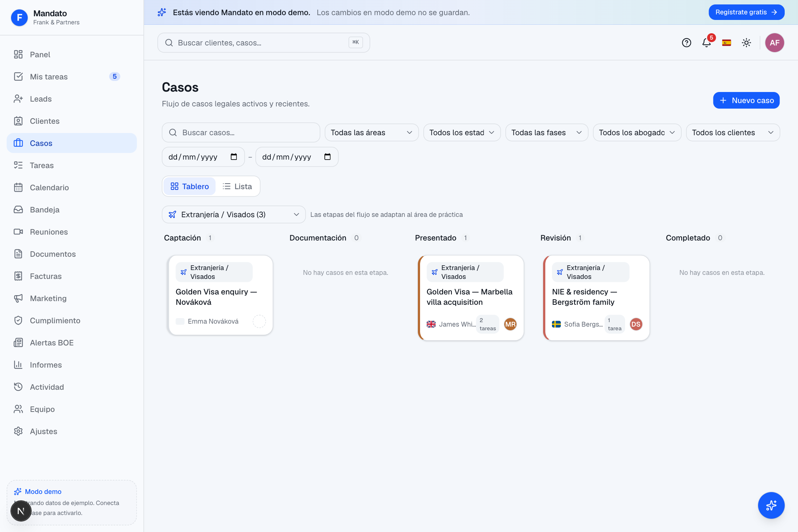Click the Calendario sidebar icon
The image size is (798, 532).
tap(18, 187)
